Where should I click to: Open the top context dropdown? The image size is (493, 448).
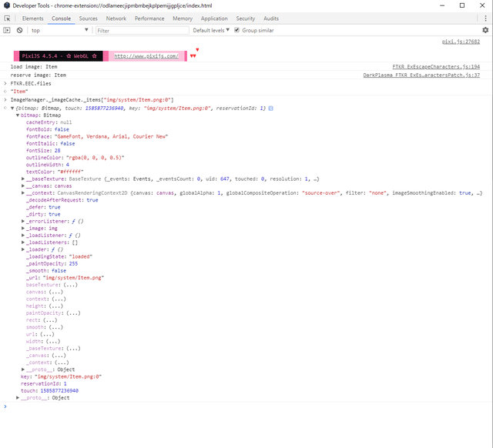coord(59,31)
